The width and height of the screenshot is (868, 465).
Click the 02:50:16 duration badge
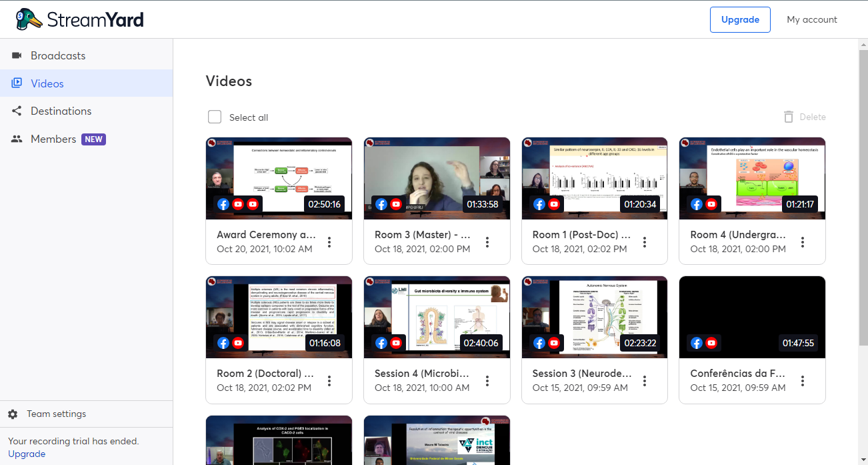[x=325, y=204]
